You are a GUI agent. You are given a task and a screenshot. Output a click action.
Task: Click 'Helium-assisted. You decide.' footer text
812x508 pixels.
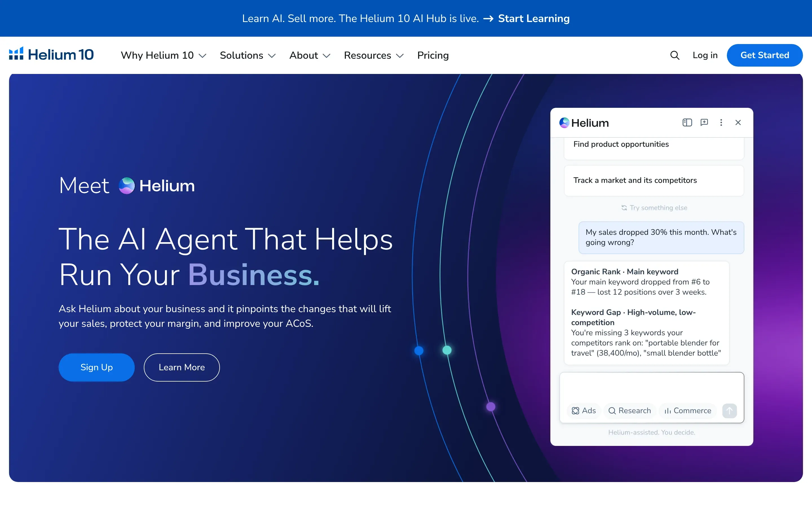tap(652, 432)
